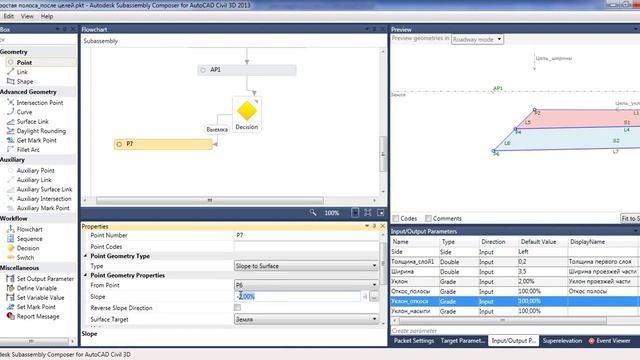Close the Properties panel

coord(382,226)
